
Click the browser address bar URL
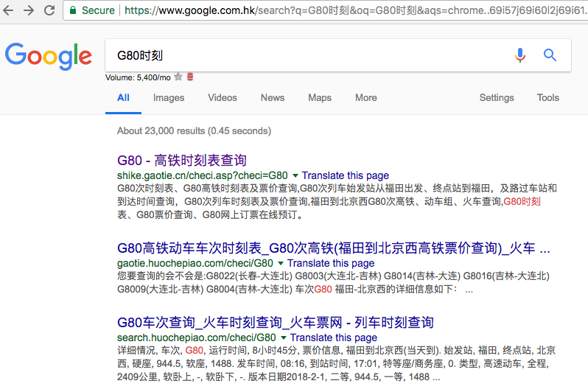(x=355, y=10)
